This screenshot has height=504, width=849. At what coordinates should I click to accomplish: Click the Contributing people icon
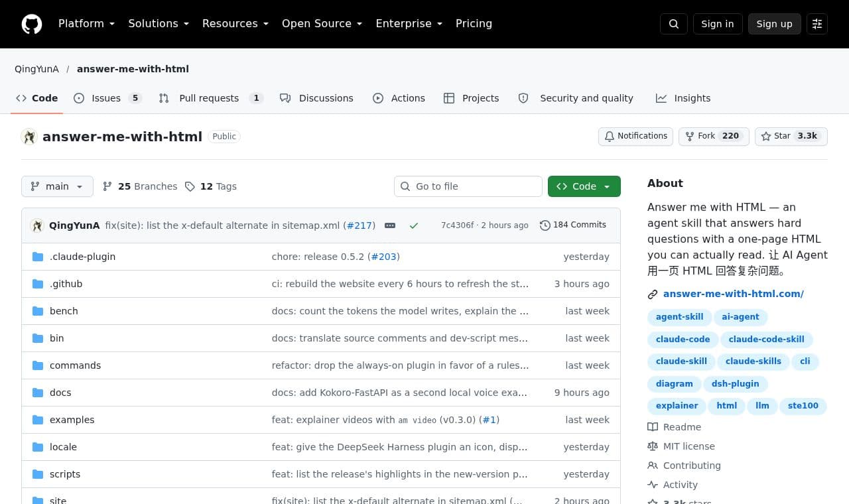653,466
